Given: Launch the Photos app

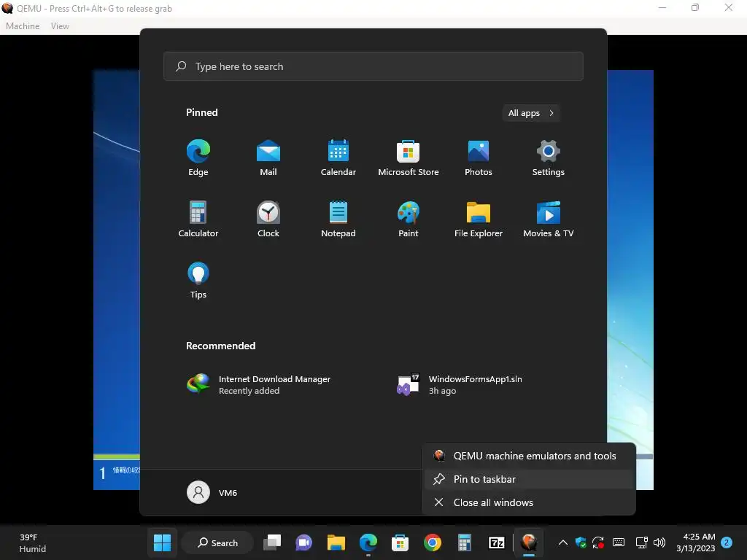Looking at the screenshot, I should (479, 157).
